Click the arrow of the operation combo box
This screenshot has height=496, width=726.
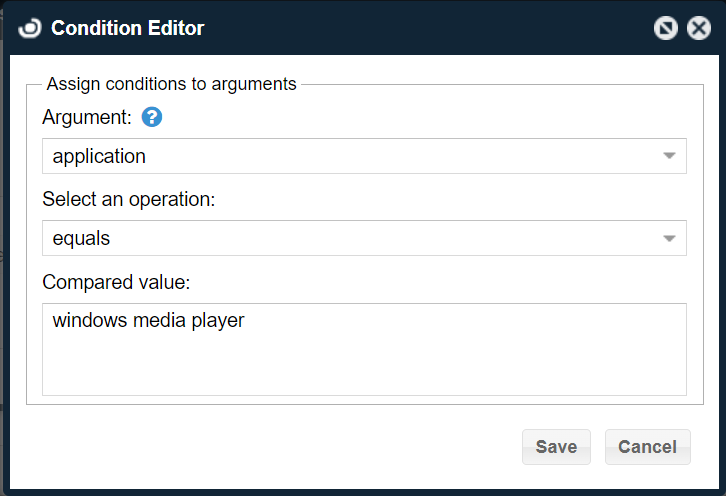[669, 238]
